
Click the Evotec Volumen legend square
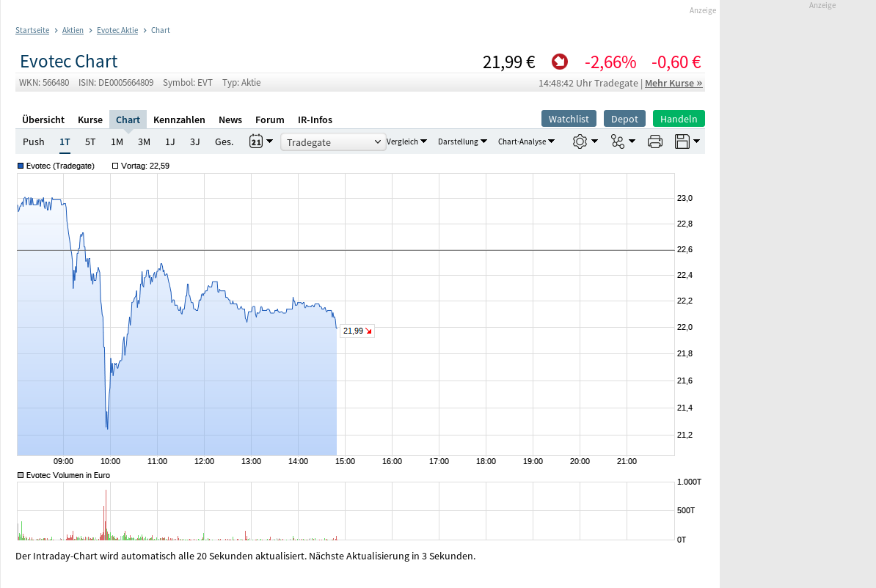[21, 475]
